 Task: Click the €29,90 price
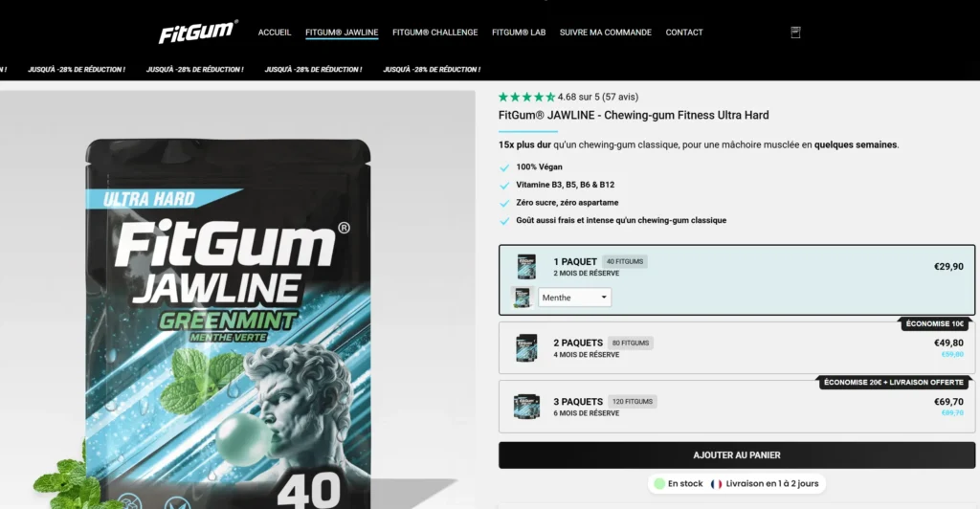pyautogui.click(x=948, y=267)
